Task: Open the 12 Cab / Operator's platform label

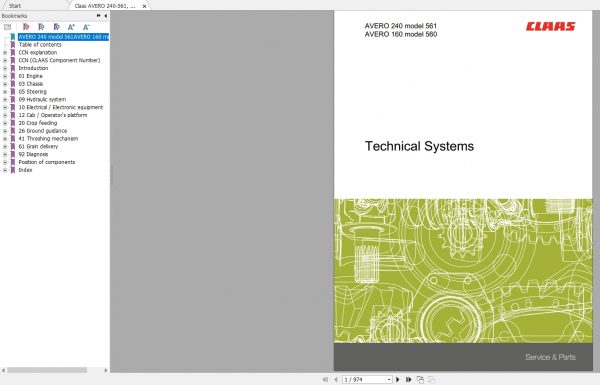Action: coord(53,115)
